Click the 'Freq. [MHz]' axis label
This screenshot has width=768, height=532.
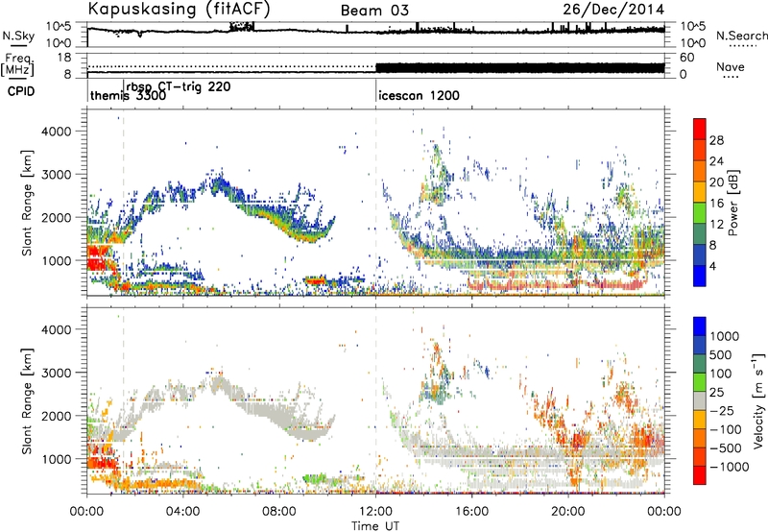17,64
